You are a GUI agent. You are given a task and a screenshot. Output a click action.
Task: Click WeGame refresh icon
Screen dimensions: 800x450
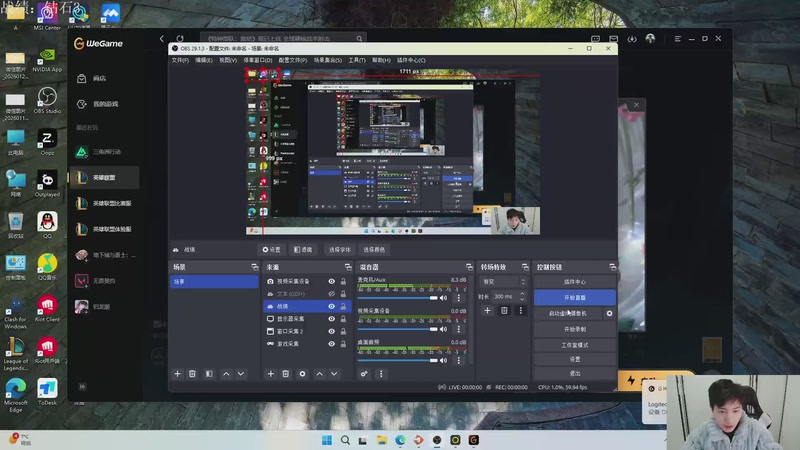tap(180, 39)
